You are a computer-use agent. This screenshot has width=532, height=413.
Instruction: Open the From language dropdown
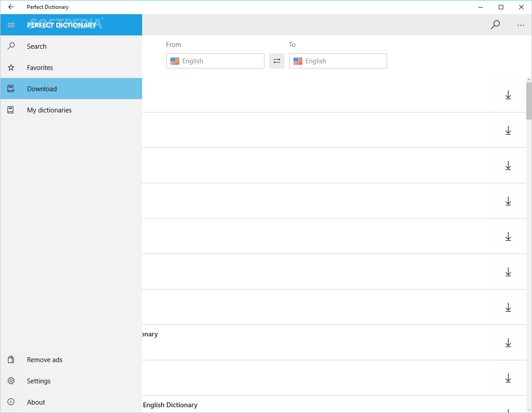coord(215,61)
